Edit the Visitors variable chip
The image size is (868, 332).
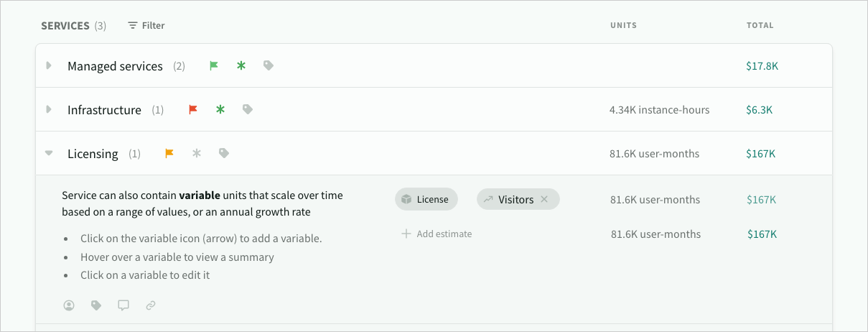(x=513, y=199)
